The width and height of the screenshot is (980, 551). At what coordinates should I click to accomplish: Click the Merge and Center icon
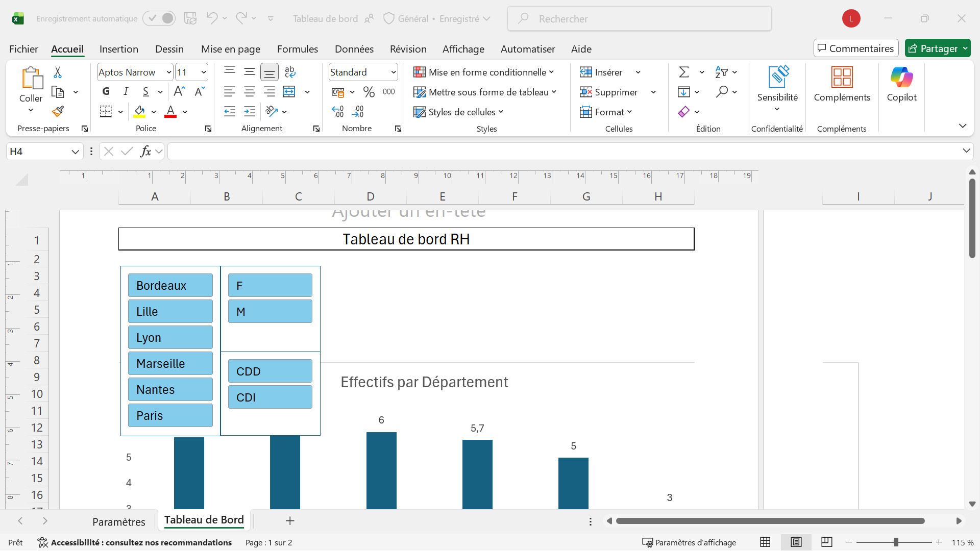[289, 92]
